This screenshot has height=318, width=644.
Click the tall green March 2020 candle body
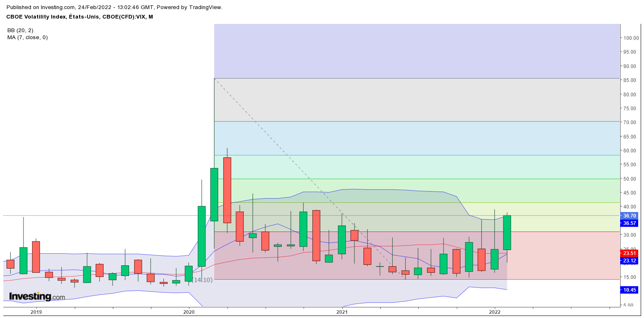click(214, 194)
